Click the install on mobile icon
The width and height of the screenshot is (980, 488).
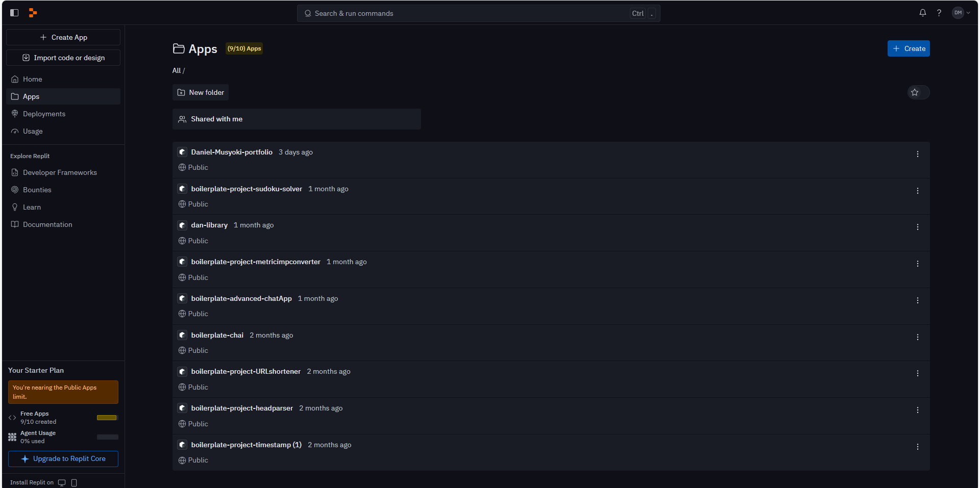coord(74,482)
